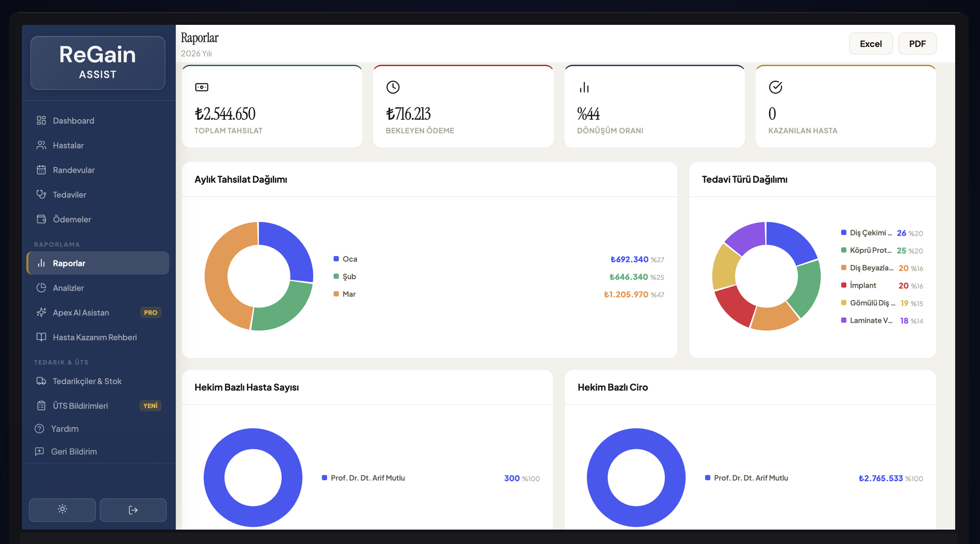
Task: Click the İmplant red legend swatch
Action: pyautogui.click(x=843, y=285)
